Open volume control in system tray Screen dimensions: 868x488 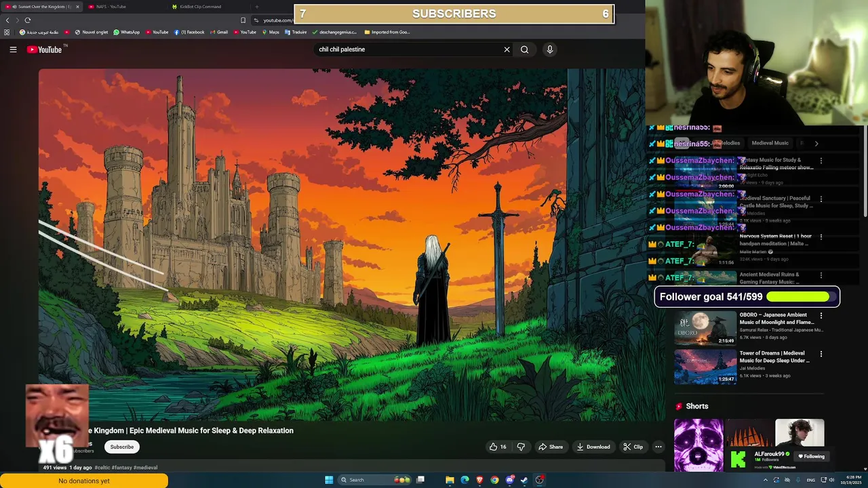pyautogui.click(x=832, y=480)
